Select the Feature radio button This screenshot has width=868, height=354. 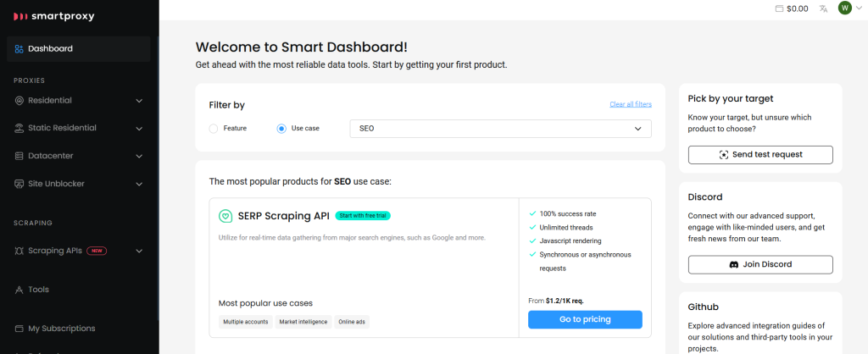(x=214, y=129)
